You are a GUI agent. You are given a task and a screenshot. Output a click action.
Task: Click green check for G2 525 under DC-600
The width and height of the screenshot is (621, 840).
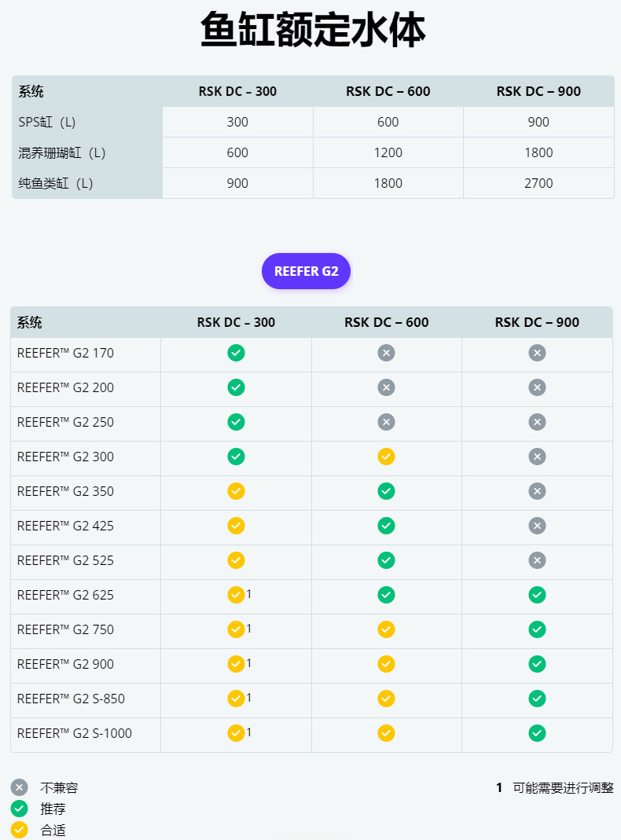point(386,560)
